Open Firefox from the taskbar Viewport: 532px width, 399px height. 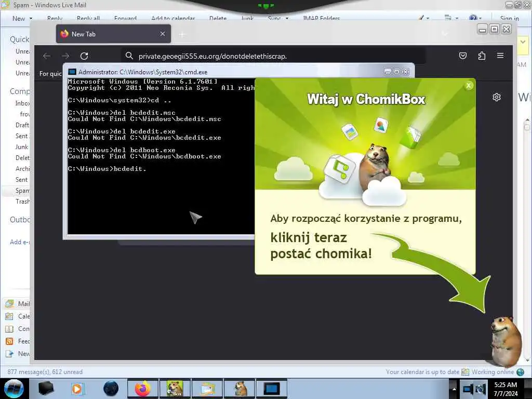(143, 389)
